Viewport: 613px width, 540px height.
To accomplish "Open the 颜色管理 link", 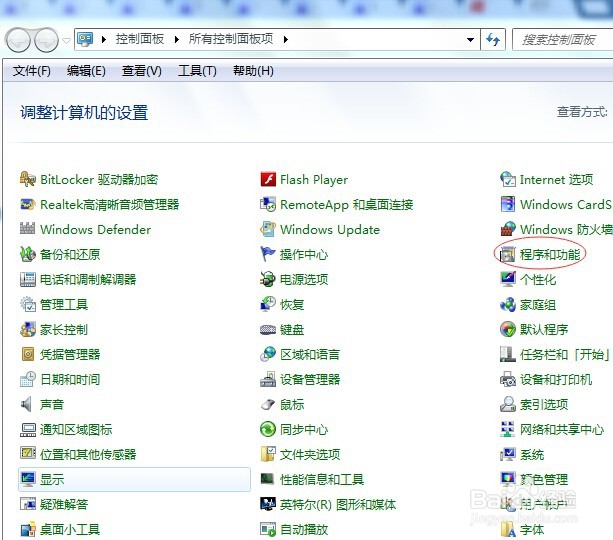I will click(544, 479).
